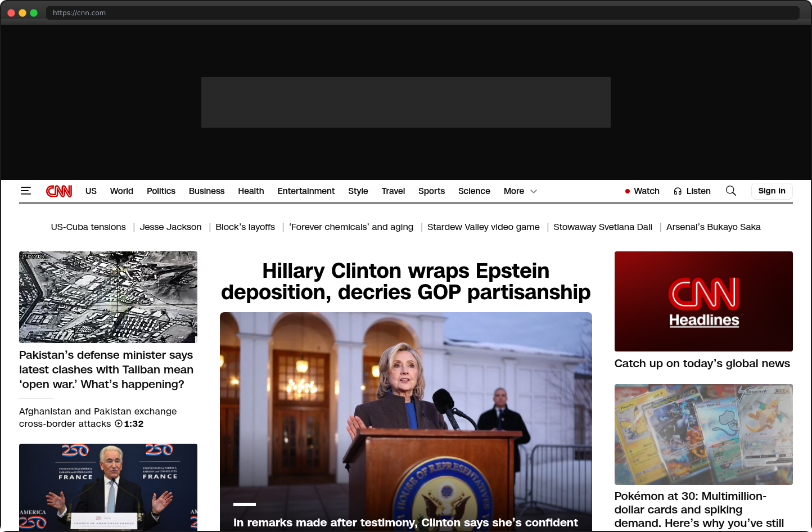Open the search magnifier icon
The width and height of the screenshot is (812, 532).
(730, 191)
